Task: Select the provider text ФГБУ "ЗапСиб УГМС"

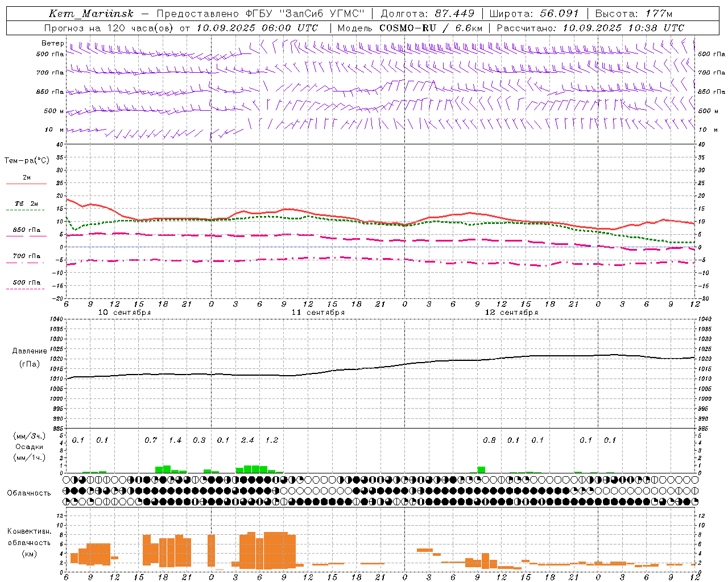Action: coord(305,14)
